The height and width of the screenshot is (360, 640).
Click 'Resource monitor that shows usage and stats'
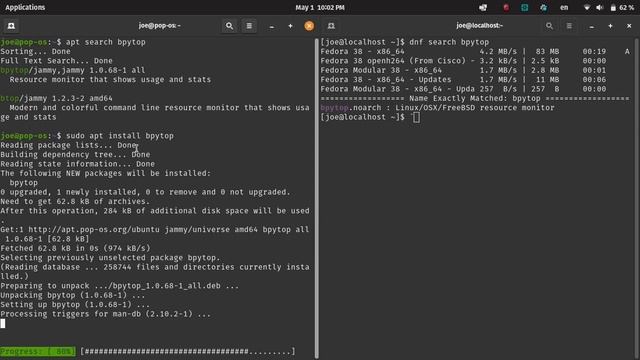110,80
